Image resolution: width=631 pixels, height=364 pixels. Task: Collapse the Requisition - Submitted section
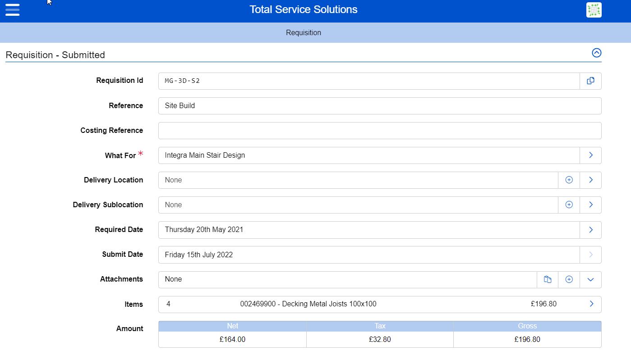[x=596, y=53]
